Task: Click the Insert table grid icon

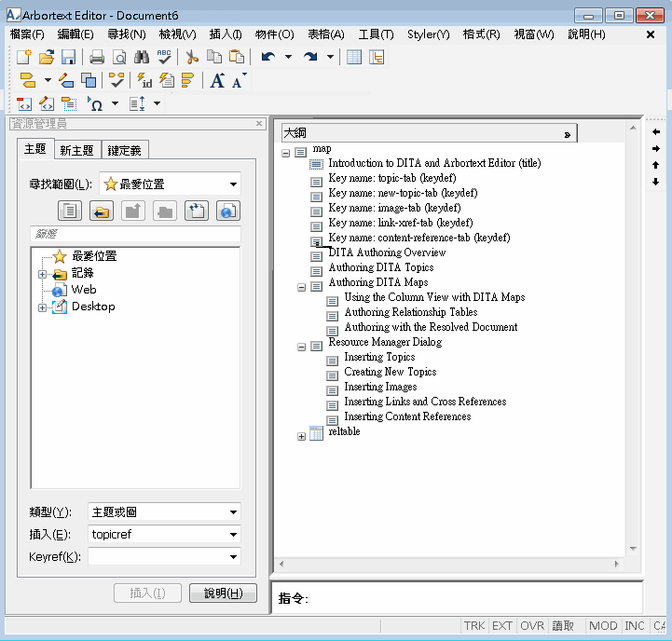Action: pyautogui.click(x=354, y=57)
